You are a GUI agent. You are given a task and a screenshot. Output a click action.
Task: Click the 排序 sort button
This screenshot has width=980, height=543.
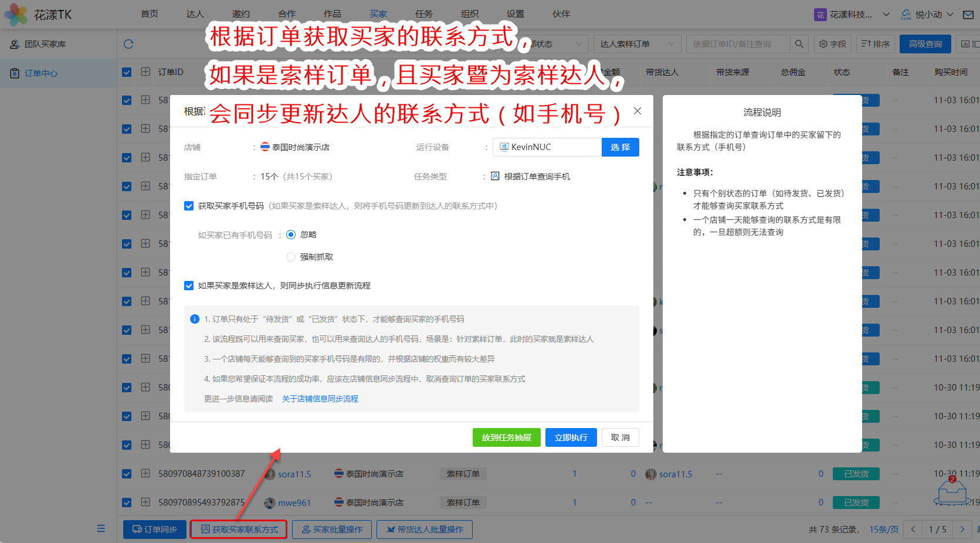[x=875, y=44]
